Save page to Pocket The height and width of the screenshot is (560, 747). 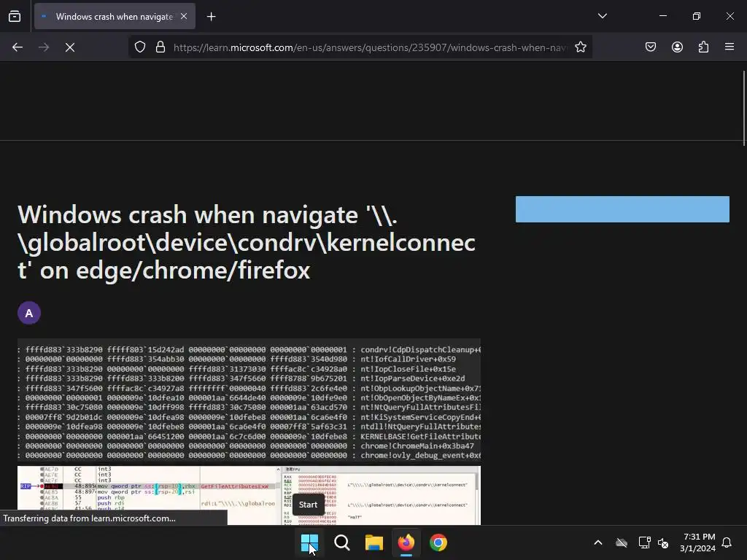point(651,47)
